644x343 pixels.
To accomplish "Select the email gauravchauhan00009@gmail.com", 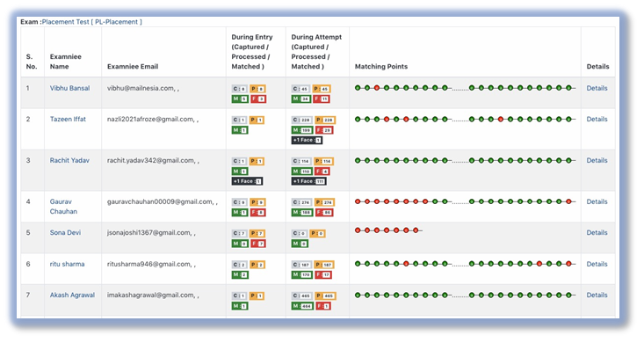I will (160, 201).
